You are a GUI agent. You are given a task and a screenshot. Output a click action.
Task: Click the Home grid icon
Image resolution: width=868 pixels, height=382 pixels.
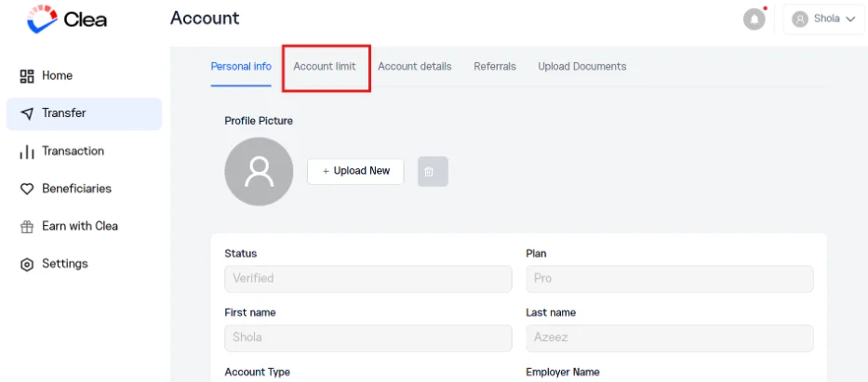pos(27,75)
